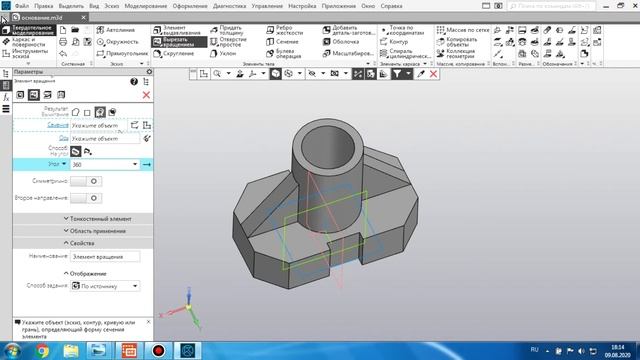Open Google Chrome from taskbar

point(42,351)
